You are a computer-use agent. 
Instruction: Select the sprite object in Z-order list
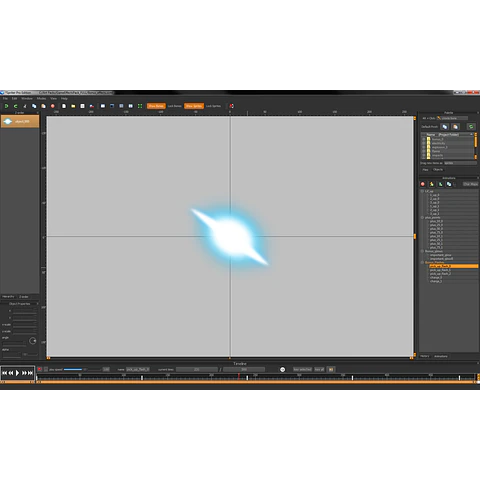[20, 121]
